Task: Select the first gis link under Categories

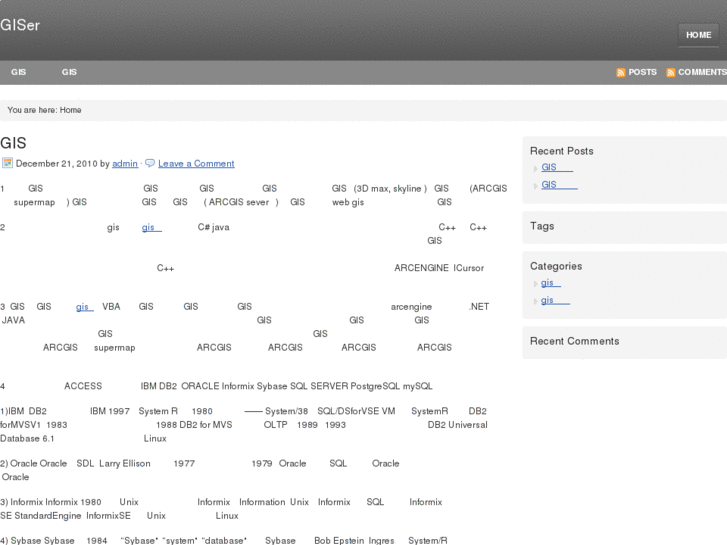Action: (550, 282)
